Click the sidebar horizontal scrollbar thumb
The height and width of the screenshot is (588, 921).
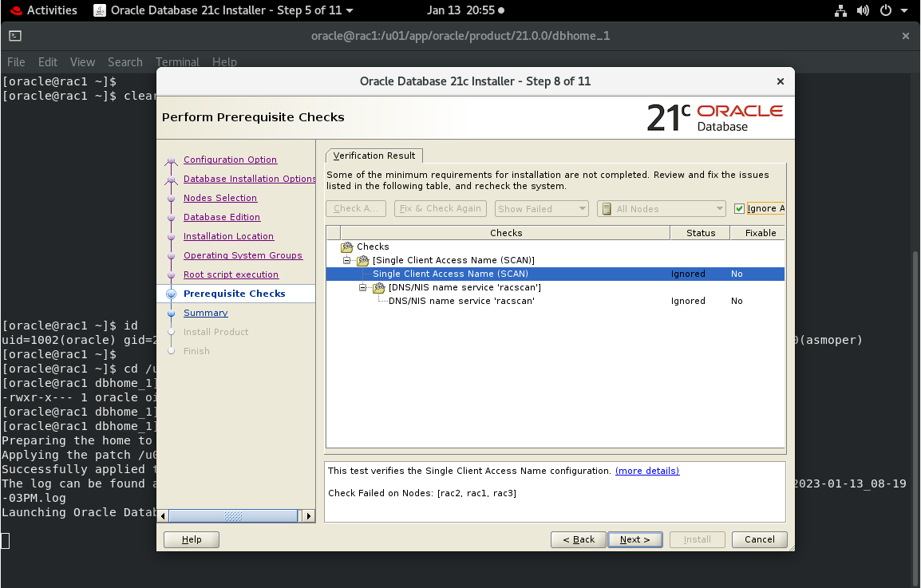point(233,516)
